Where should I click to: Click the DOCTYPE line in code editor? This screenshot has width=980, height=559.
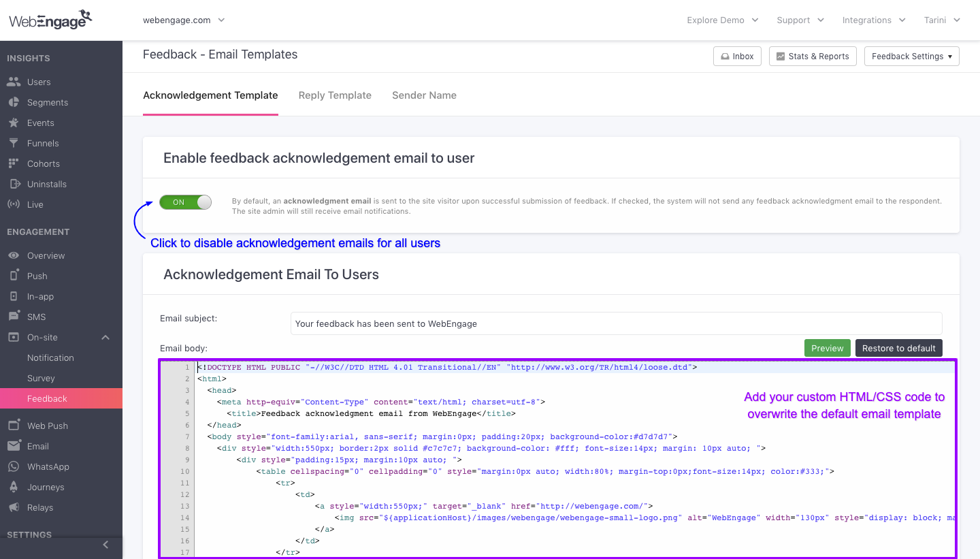click(447, 367)
